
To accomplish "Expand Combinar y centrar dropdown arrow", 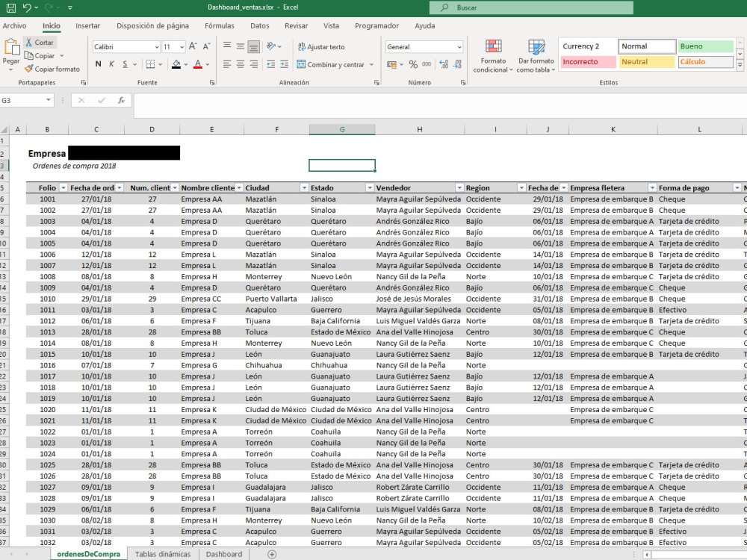I will 371,64.
